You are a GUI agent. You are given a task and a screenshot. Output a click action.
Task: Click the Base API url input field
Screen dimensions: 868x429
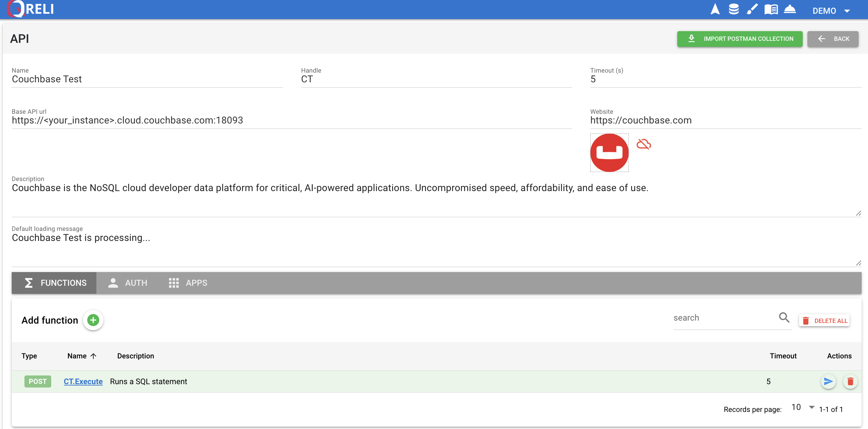tap(291, 120)
